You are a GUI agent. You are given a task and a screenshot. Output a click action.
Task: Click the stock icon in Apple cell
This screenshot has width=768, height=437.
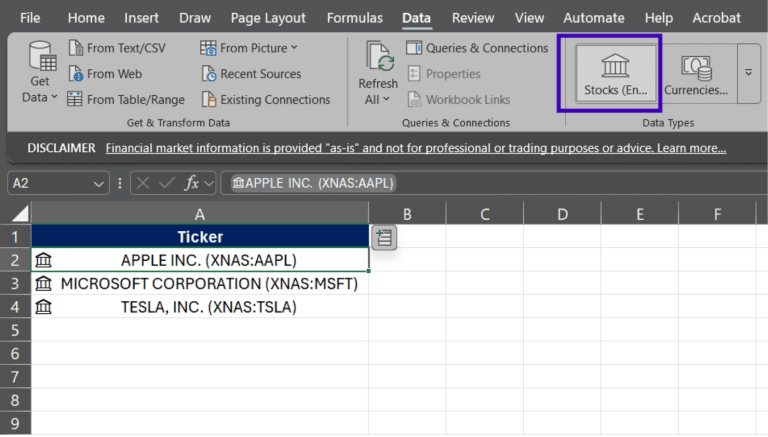44,260
